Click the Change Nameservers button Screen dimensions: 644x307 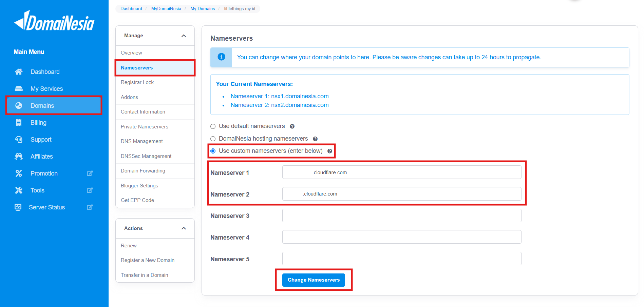[314, 280]
